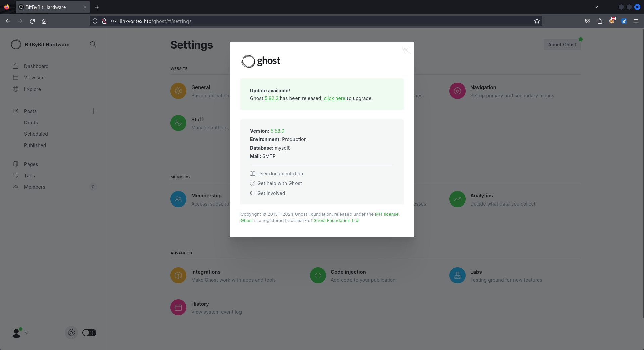
Task: Open the MIT license link
Action: [387, 214]
